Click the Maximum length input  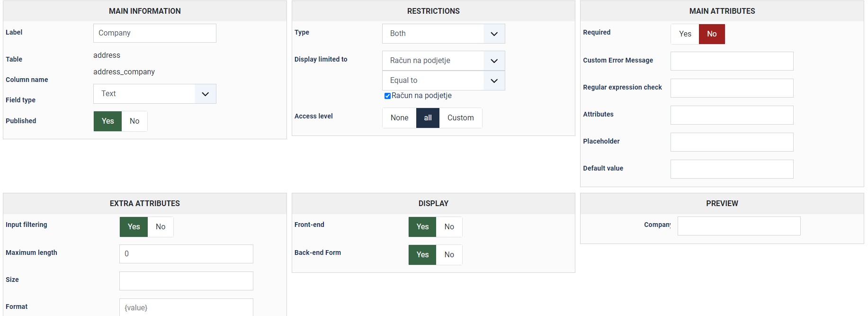tap(186, 254)
